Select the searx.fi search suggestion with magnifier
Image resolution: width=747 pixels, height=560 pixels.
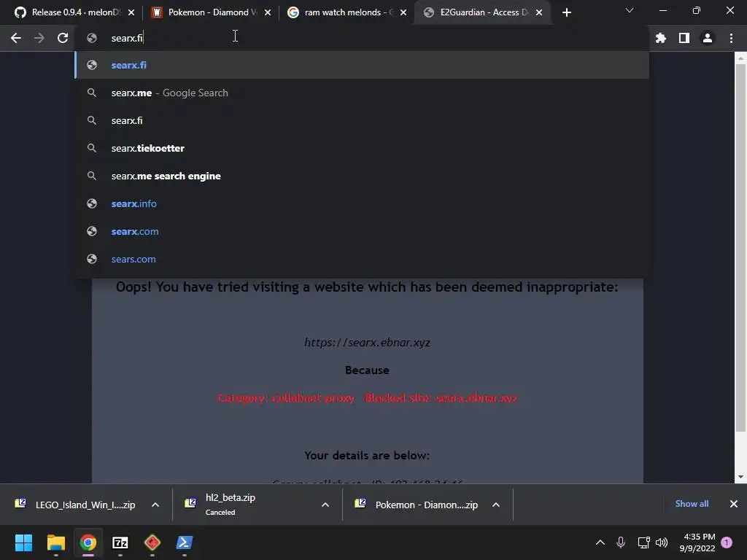(362, 120)
